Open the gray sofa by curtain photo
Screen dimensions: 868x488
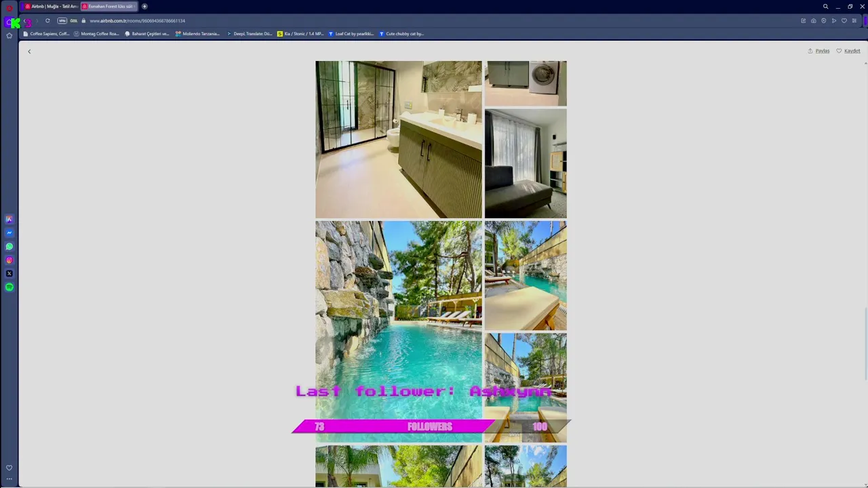click(526, 163)
